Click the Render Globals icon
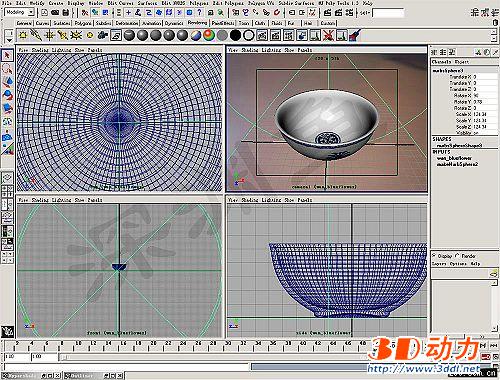Image resolution: width=500 pixels, height=380 pixels. (349, 13)
